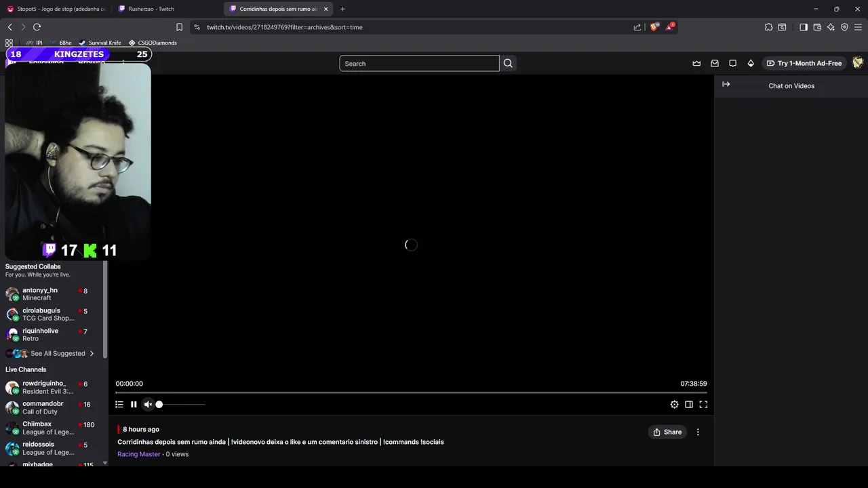This screenshot has width=868, height=488.
Task: Open a new browser tab
Action: pos(342,9)
